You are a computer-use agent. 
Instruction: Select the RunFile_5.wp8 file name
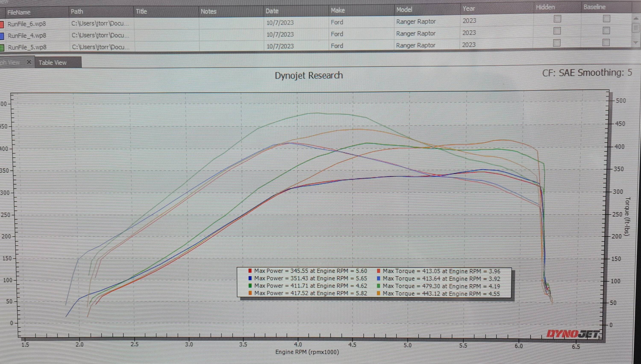27,47
